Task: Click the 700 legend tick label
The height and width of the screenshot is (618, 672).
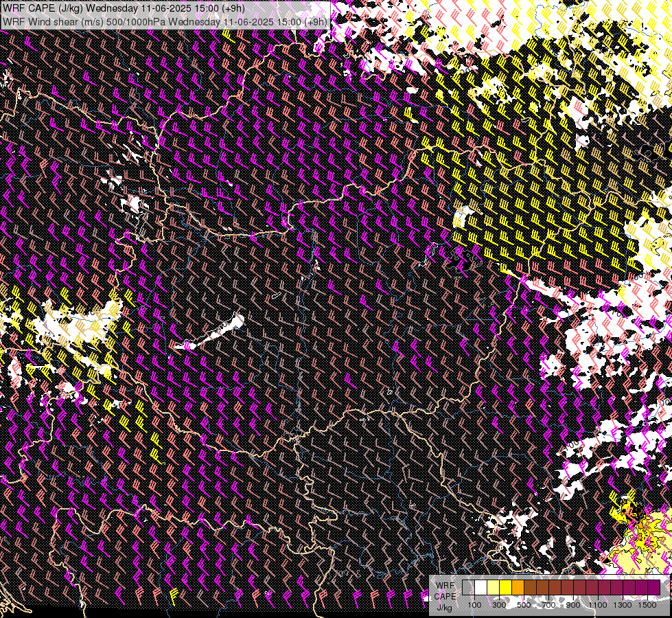Action: pyautogui.click(x=548, y=605)
